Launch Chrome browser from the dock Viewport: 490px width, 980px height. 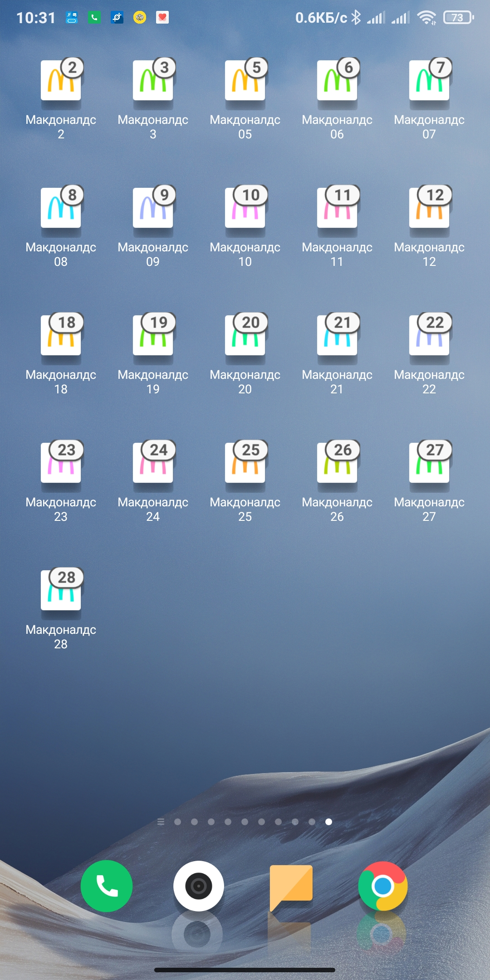[x=383, y=886]
